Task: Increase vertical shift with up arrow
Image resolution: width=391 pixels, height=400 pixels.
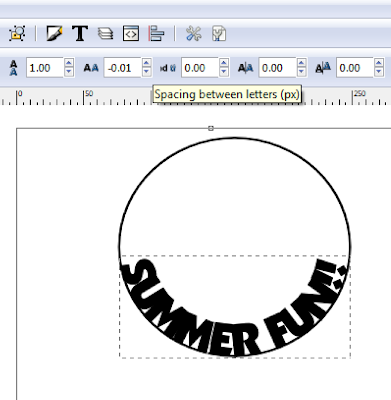Action: (379, 63)
